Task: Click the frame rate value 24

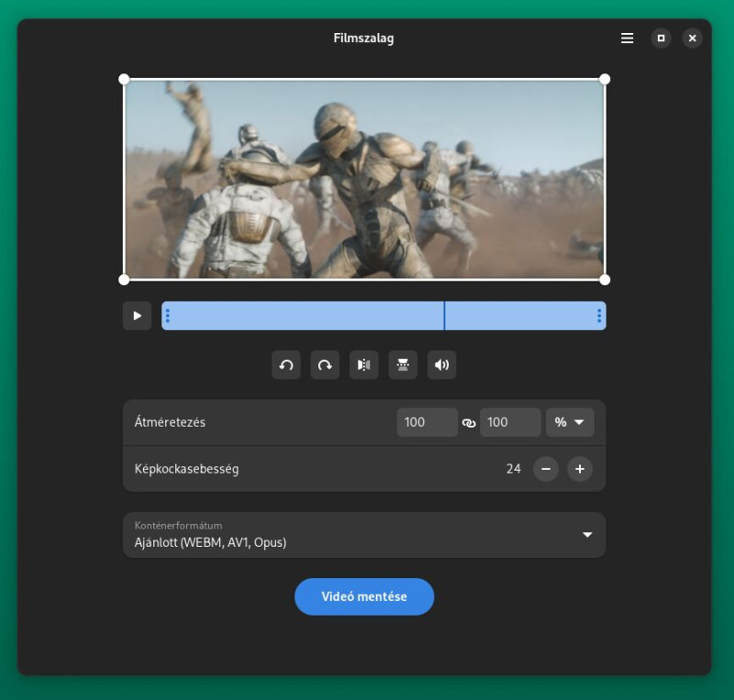Action: coord(514,469)
